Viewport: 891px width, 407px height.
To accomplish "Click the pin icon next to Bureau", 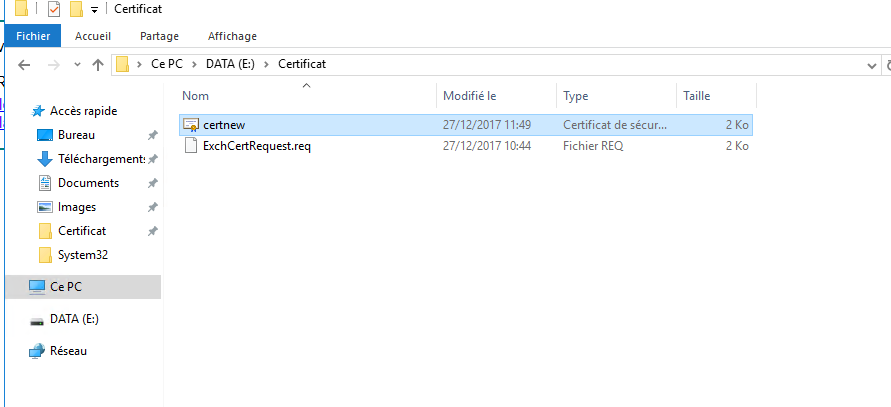I will click(x=152, y=135).
